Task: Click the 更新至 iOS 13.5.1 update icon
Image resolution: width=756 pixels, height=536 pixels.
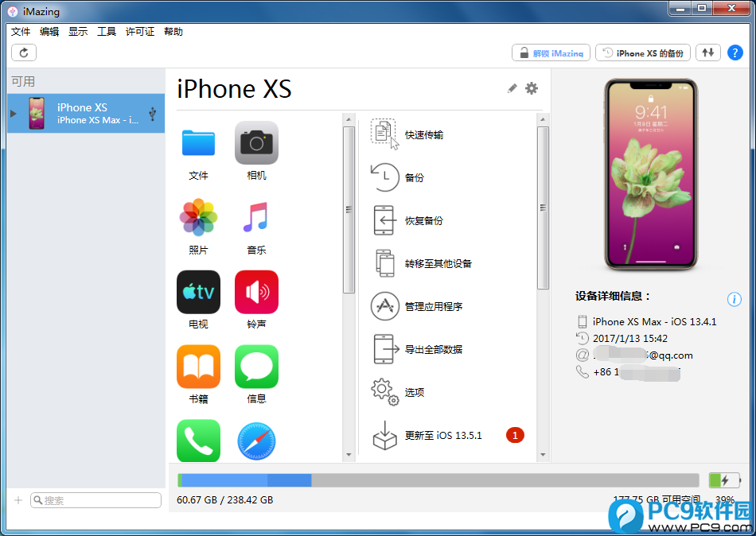Action: point(384,435)
